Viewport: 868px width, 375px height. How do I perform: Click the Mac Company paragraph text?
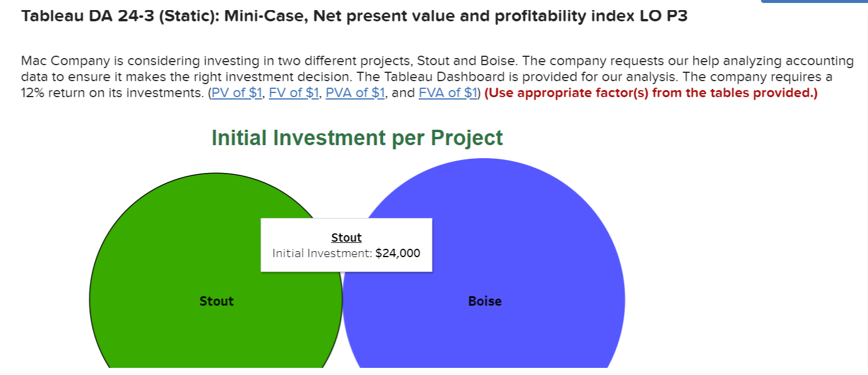[237, 60]
